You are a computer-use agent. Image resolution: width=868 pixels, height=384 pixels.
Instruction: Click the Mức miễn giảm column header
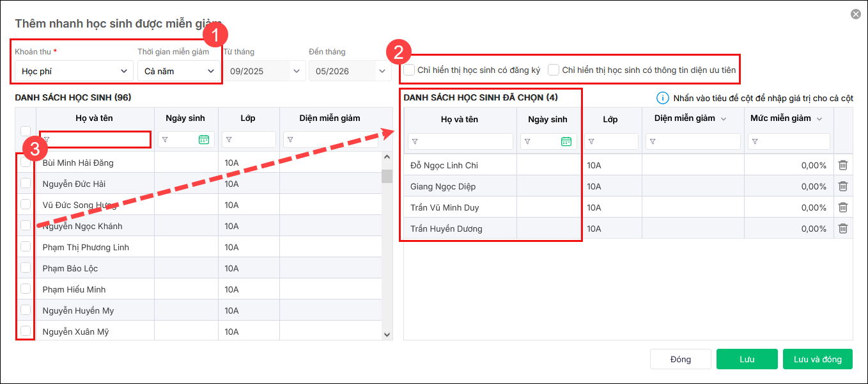tap(786, 118)
